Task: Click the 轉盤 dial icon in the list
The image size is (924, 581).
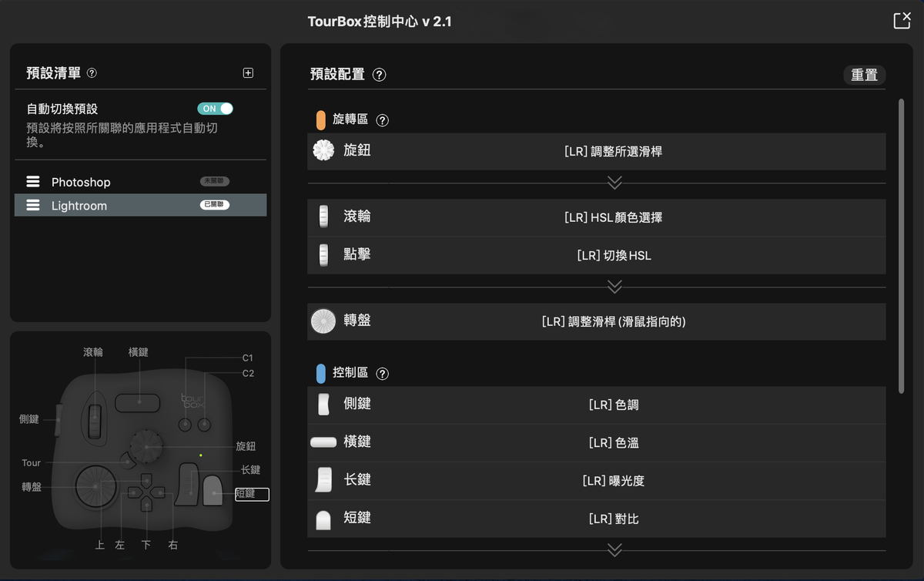Action: click(x=323, y=321)
